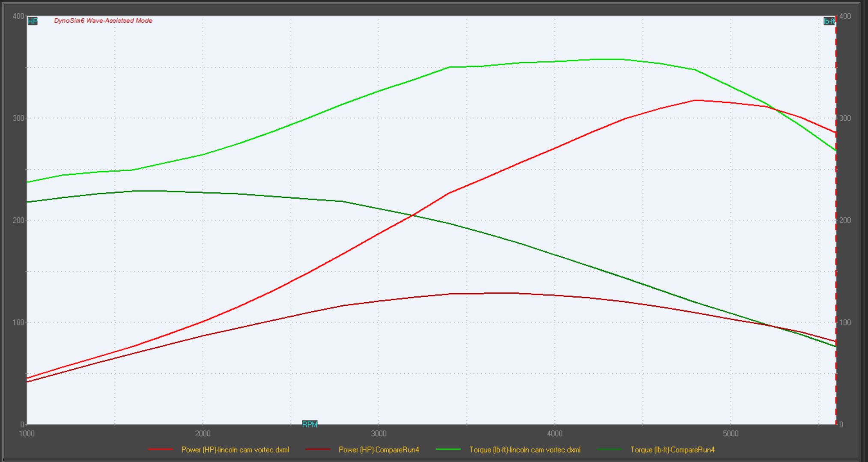Click the dark red Power CompareRun4 legend line

pyautogui.click(x=318, y=450)
